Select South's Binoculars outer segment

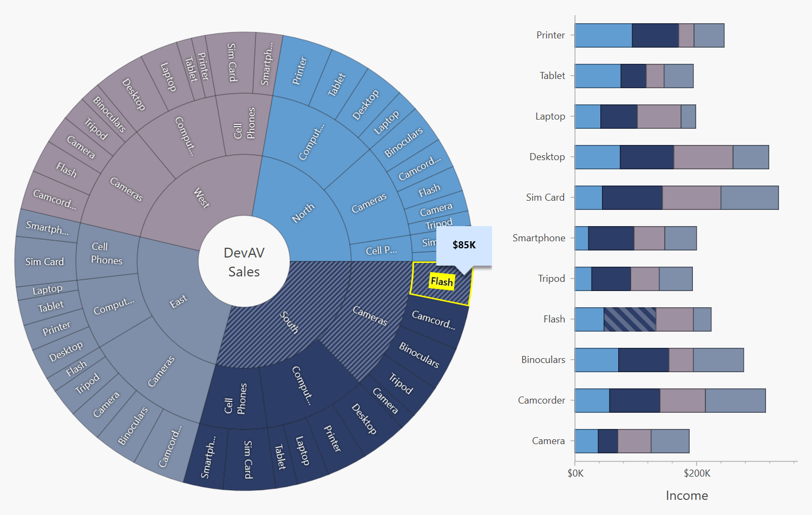419,355
